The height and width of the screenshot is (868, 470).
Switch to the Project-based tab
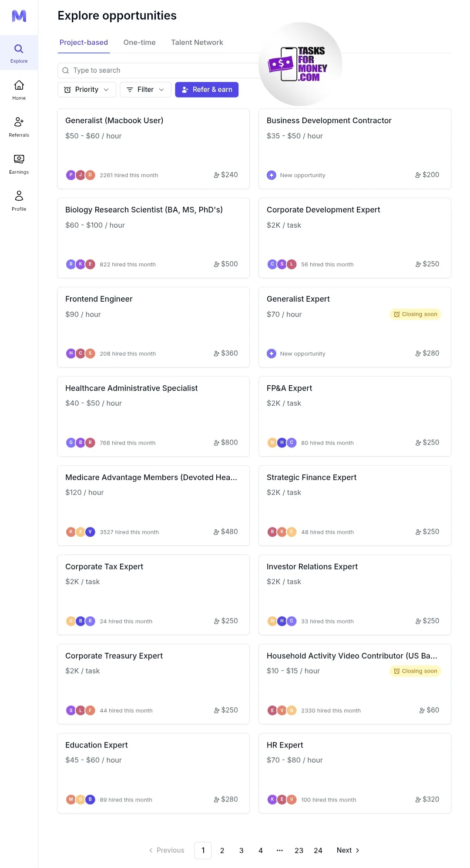click(x=84, y=43)
